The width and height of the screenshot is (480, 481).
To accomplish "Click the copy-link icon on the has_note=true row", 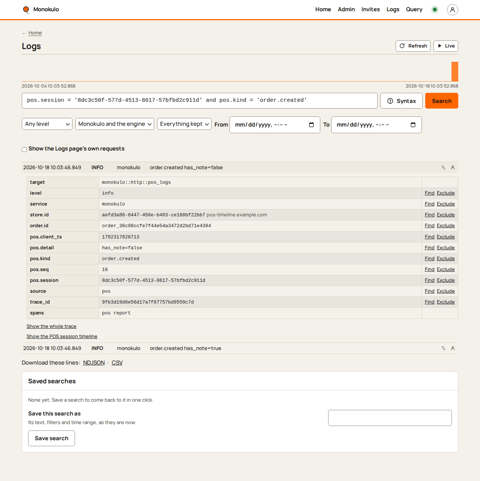I will [x=443, y=348].
